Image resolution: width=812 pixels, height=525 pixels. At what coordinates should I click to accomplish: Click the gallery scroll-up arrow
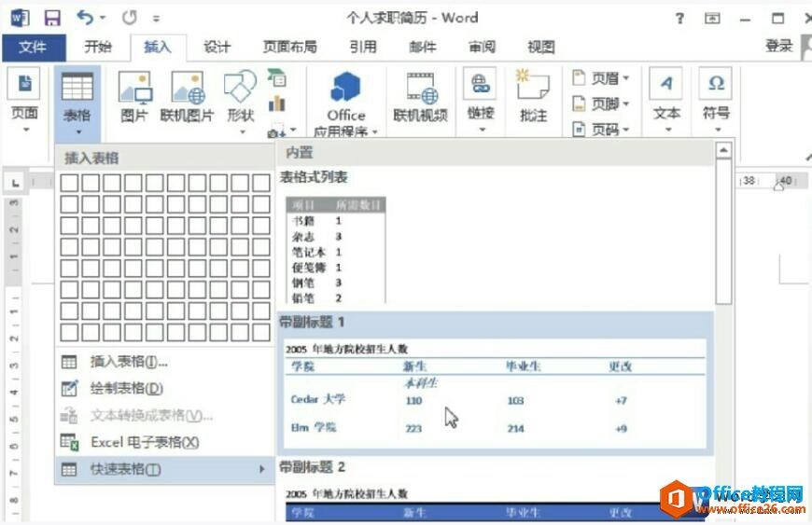tap(723, 150)
